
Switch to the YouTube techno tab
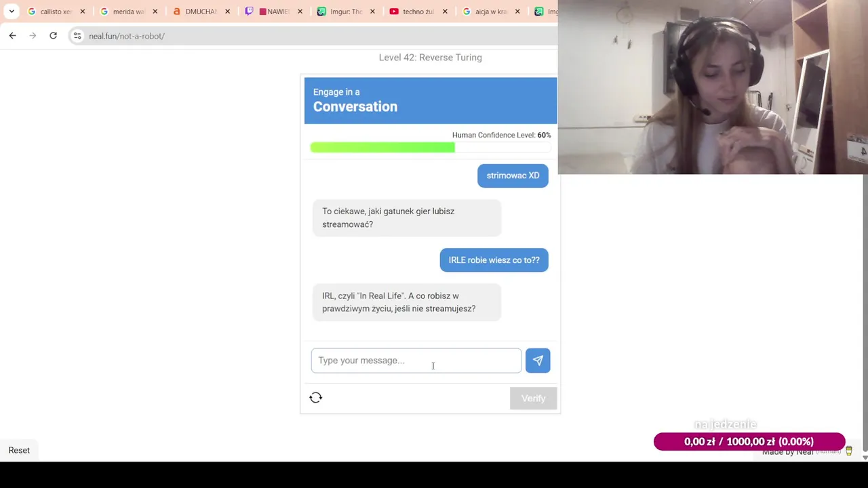tap(418, 12)
